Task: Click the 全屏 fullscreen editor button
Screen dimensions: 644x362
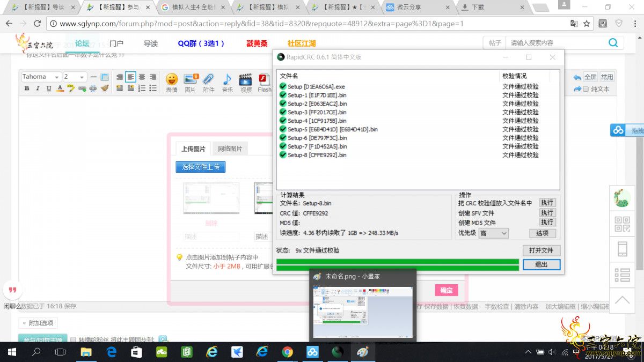Action: coord(590,77)
